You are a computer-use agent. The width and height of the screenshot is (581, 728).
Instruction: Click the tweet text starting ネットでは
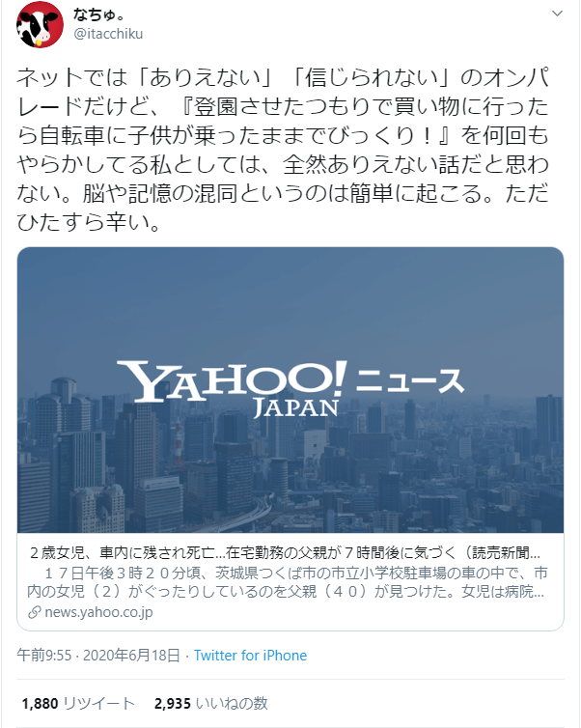pos(283,150)
